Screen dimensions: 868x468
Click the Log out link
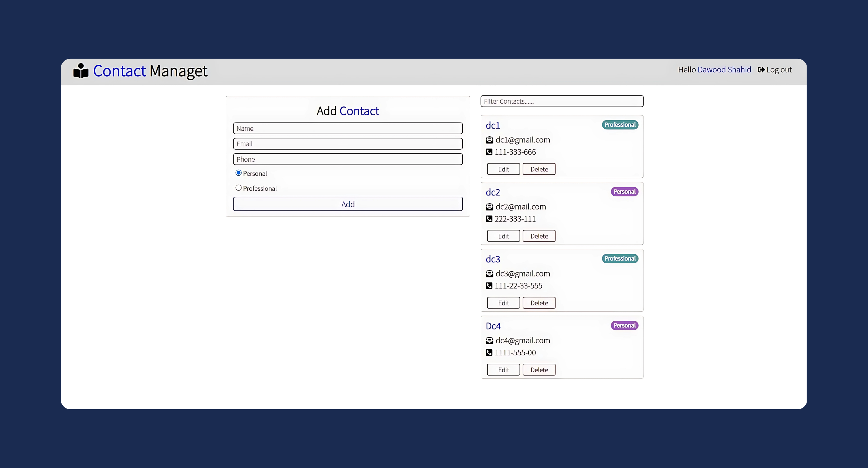[x=775, y=70]
